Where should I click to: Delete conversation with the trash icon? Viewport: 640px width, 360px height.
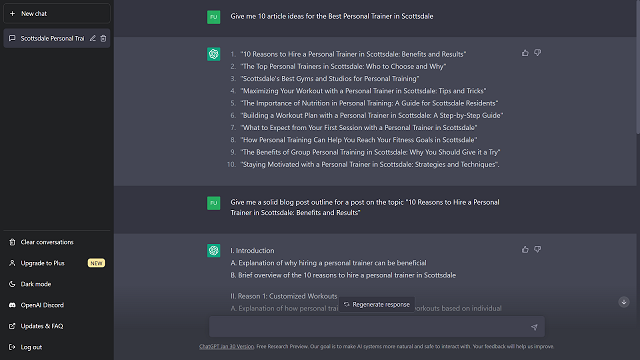tap(103, 38)
